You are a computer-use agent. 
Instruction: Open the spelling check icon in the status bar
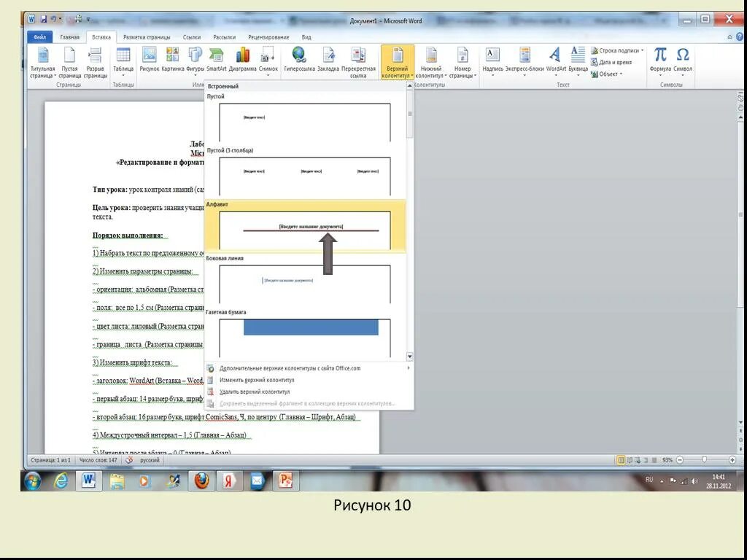point(129,461)
